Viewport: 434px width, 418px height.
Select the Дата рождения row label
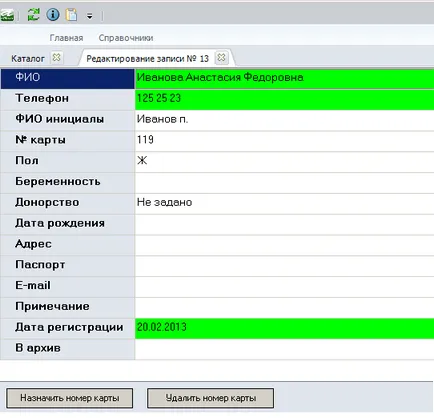pyautogui.click(x=67, y=224)
